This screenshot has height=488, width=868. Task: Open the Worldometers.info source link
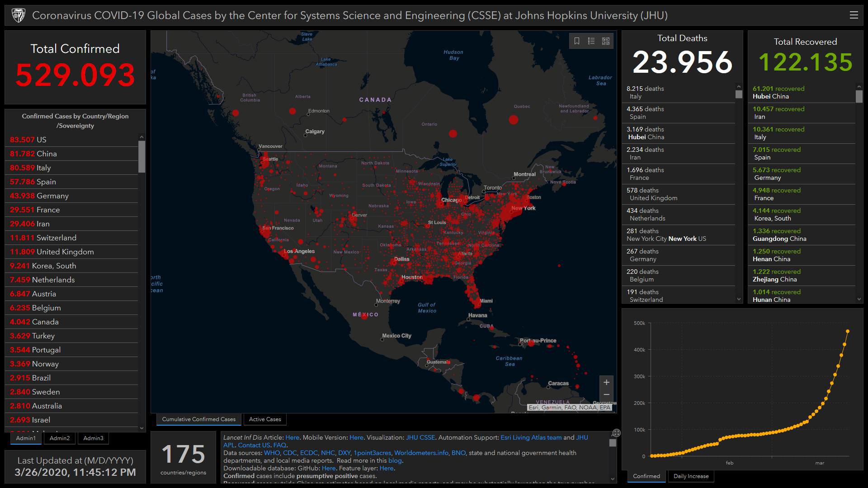tap(421, 453)
